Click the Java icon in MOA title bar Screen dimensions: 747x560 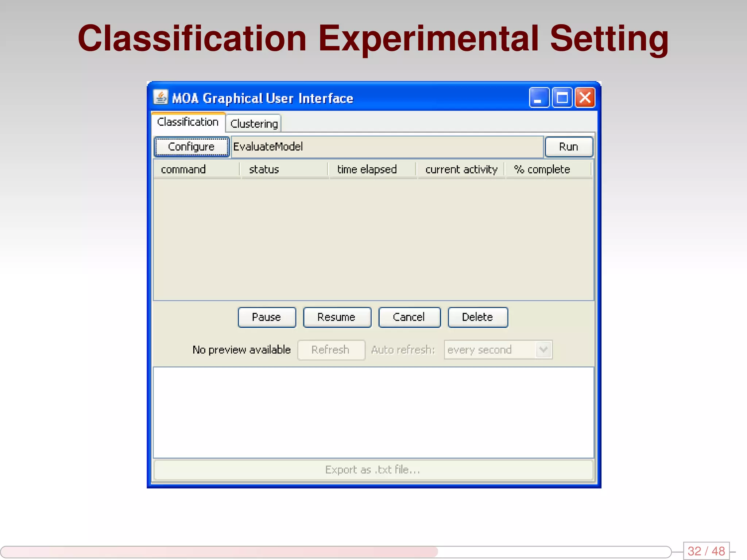click(x=160, y=97)
